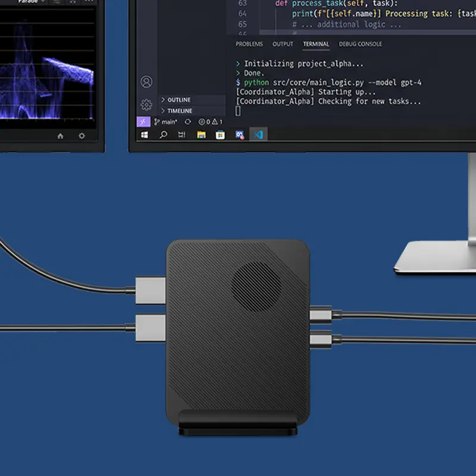Open File Explorer from the taskbar
This screenshot has width=476, height=476.
[x=201, y=134]
